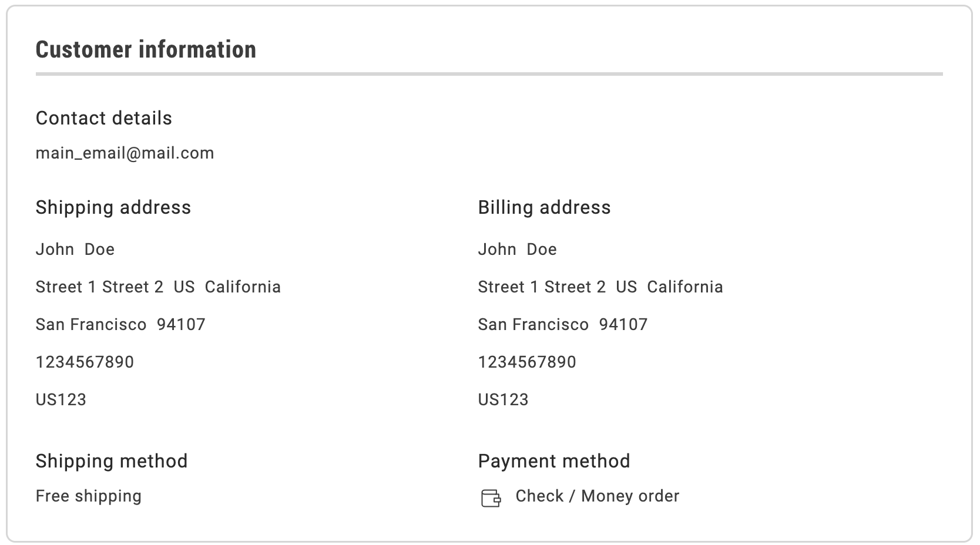Select John Doe under Billing address
980x545 pixels.
click(517, 250)
